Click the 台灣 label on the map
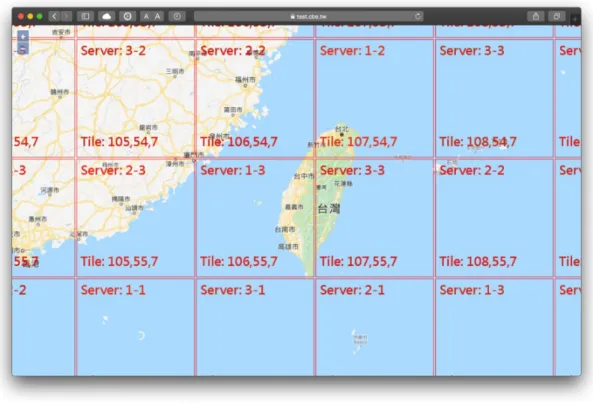The image size is (593, 403). click(x=329, y=208)
